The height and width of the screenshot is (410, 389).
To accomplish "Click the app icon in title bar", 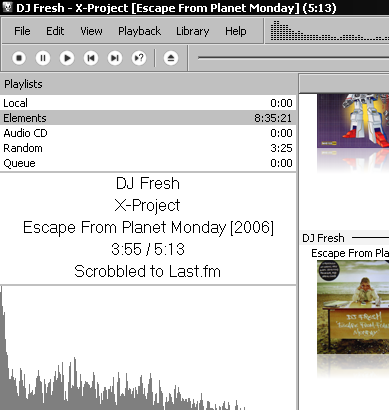I will (x=7, y=7).
